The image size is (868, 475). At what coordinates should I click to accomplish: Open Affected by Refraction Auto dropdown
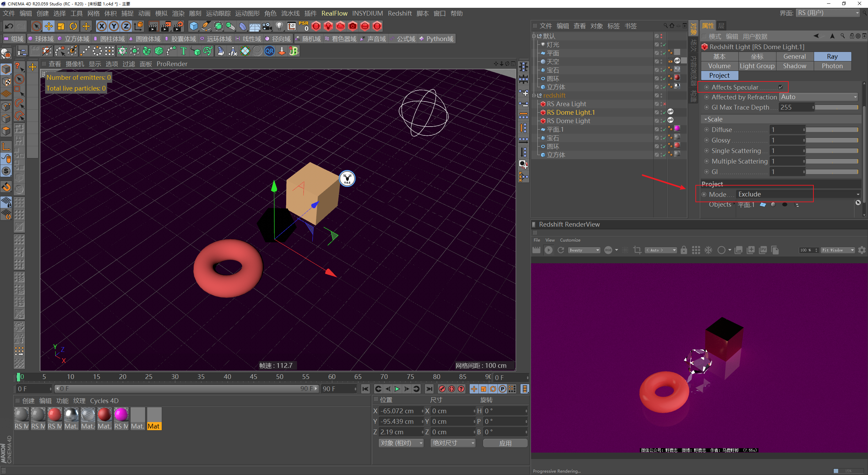click(x=818, y=97)
